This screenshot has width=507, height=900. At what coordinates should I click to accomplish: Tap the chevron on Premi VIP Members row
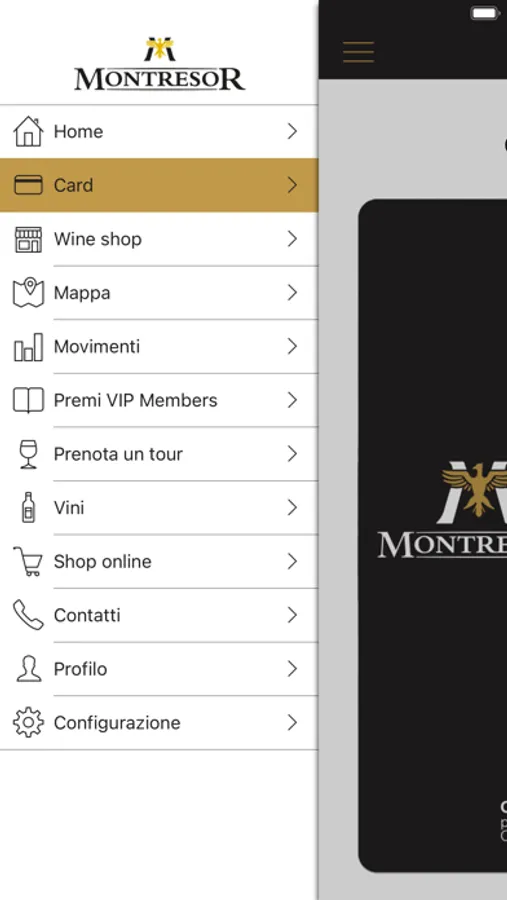point(292,400)
